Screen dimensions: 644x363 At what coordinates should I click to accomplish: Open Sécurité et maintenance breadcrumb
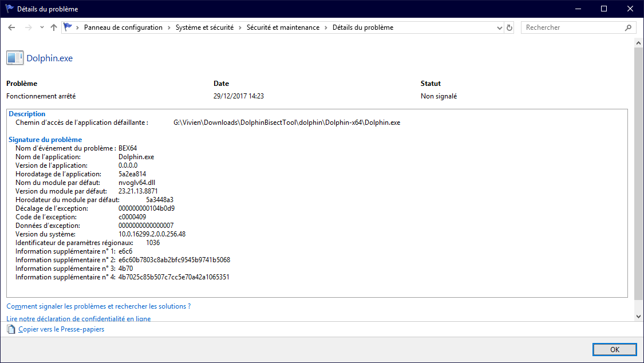(283, 27)
